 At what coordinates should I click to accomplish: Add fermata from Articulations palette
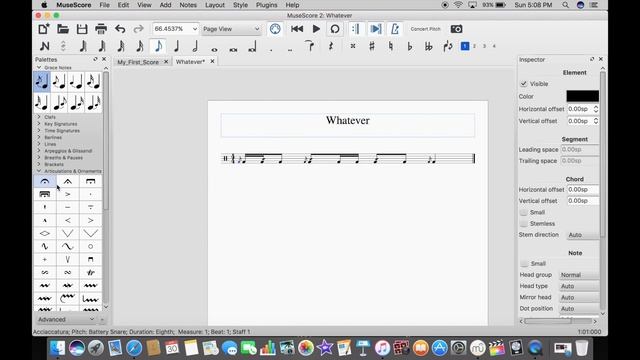coord(45,181)
